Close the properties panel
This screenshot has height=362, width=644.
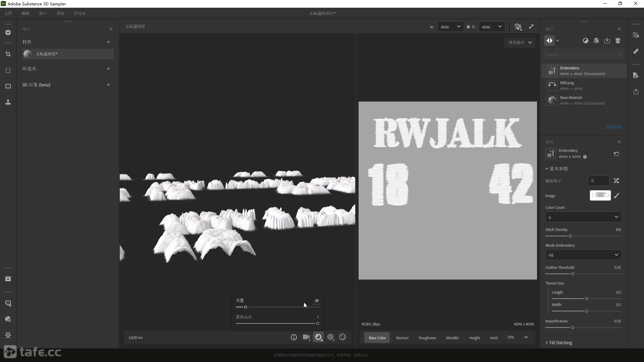[x=619, y=142]
